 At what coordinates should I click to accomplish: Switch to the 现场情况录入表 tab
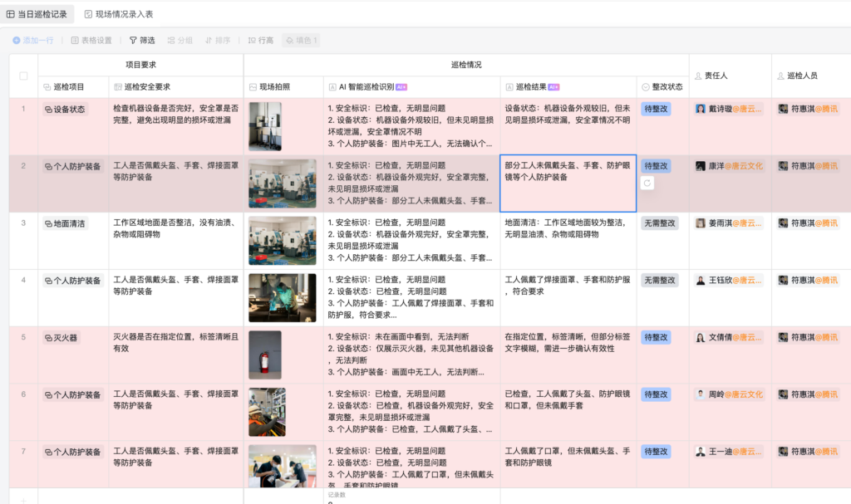coord(118,14)
